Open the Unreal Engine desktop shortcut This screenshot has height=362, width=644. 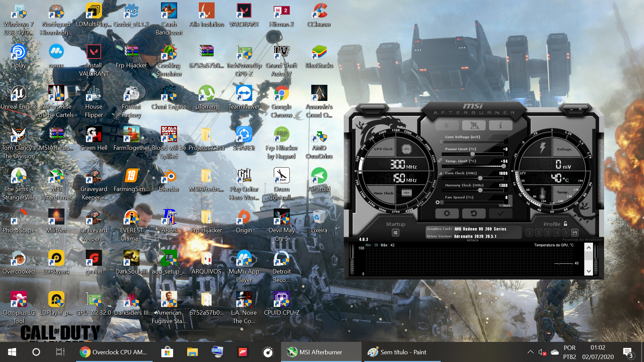point(18,98)
